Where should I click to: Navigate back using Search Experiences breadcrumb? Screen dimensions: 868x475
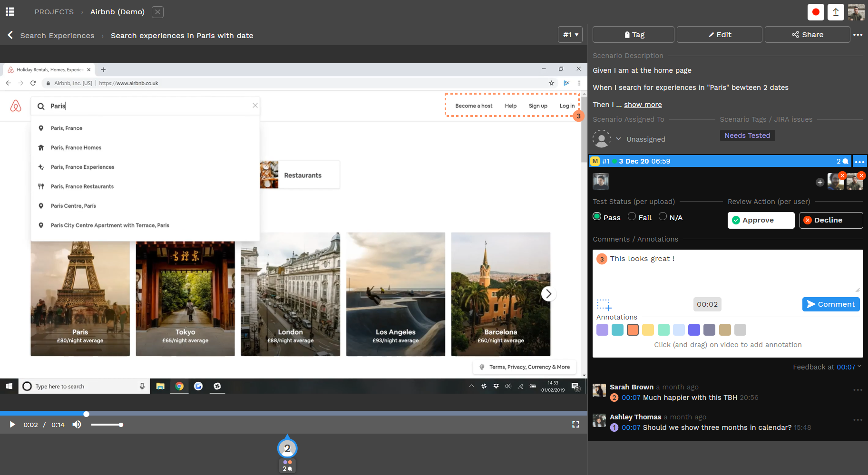(x=57, y=35)
